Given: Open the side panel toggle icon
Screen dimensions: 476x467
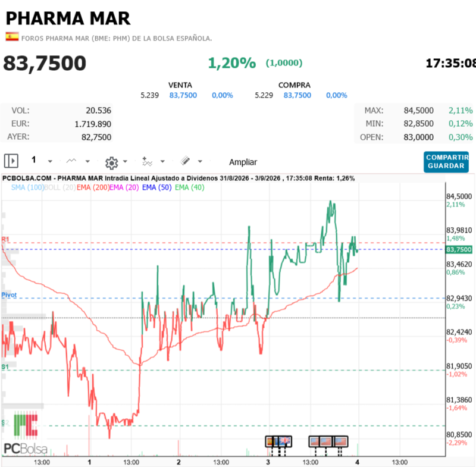Looking at the screenshot, I should tap(11, 161).
